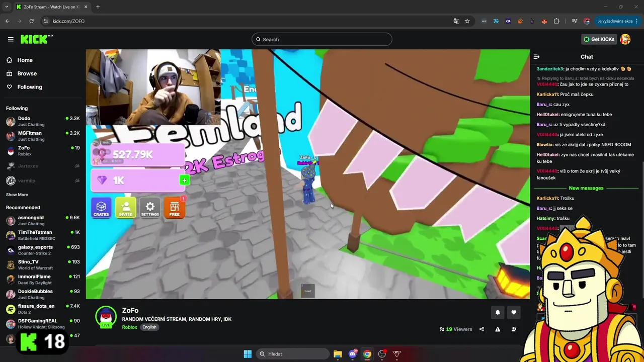Open recommended channel fissure_dota_en

coord(43,309)
